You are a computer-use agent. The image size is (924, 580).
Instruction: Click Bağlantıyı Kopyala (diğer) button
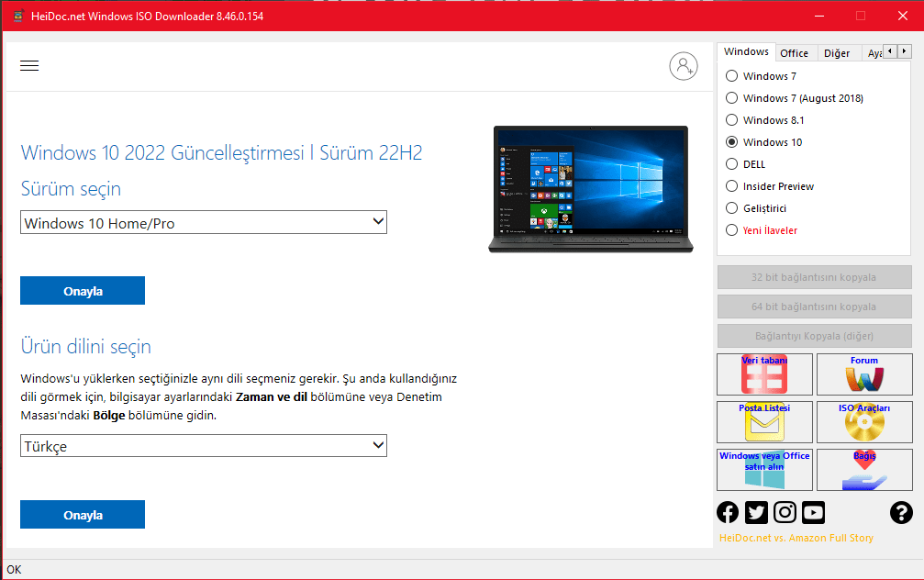point(814,336)
